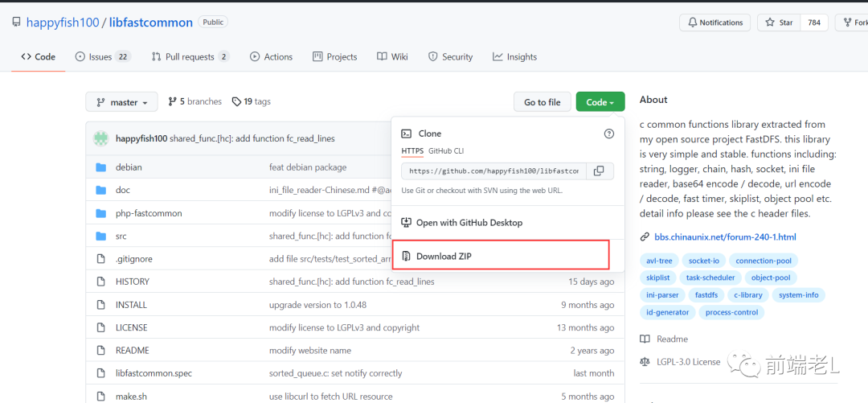Screen dimensions: 868x403
Task: Open the php-fastcommon folder
Action: [149, 213]
